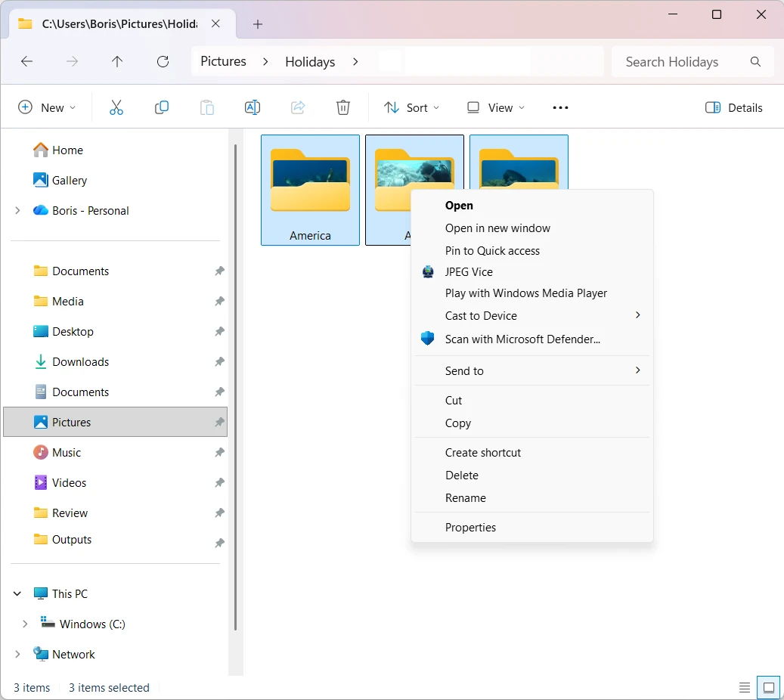Click pin icon next to Outputs

pyautogui.click(x=219, y=543)
